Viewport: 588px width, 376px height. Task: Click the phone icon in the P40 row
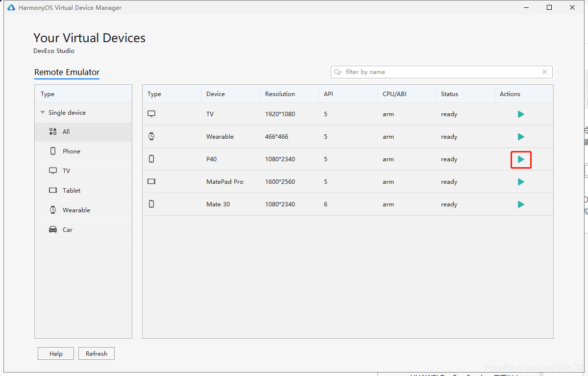pos(151,159)
